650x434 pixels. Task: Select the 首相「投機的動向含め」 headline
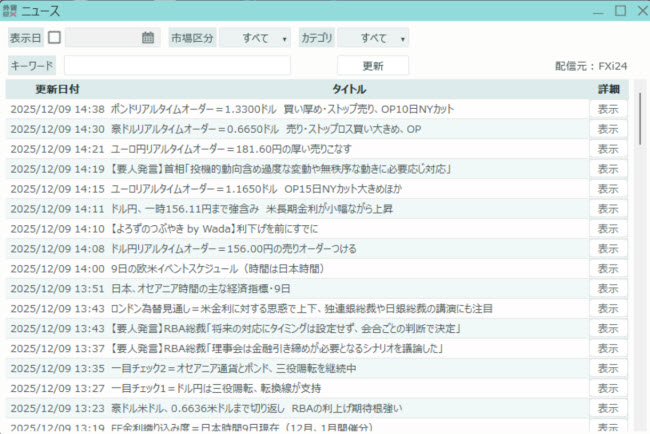point(281,169)
